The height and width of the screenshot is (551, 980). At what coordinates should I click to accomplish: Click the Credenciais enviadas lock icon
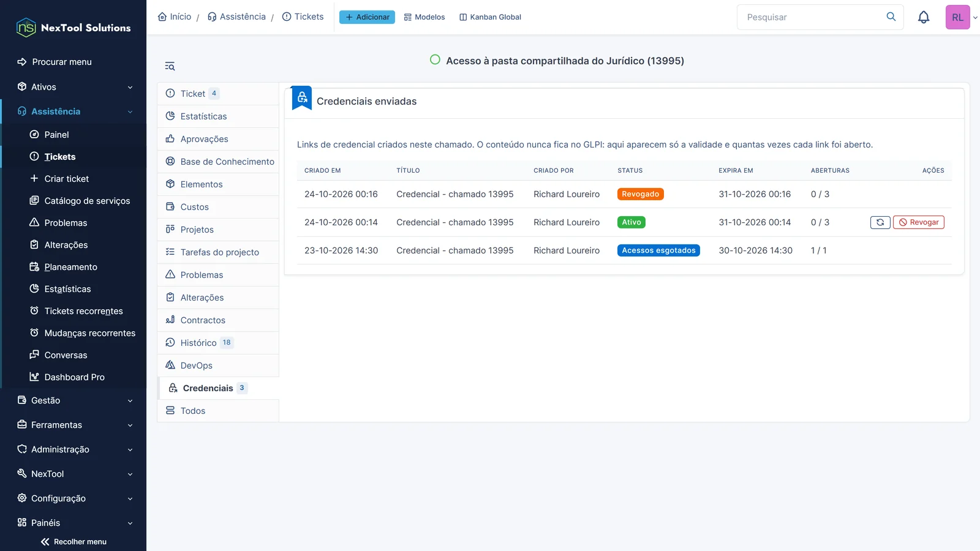coord(302,98)
